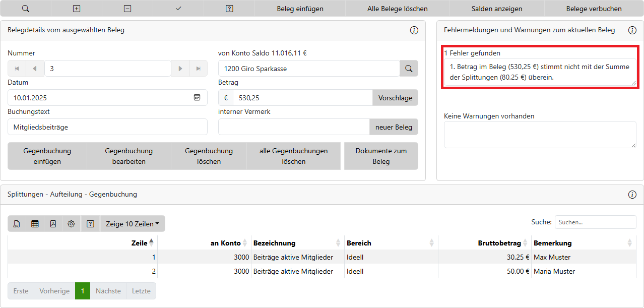
Task: Click the checkmark icon in top toolbar
Action: click(x=178, y=9)
